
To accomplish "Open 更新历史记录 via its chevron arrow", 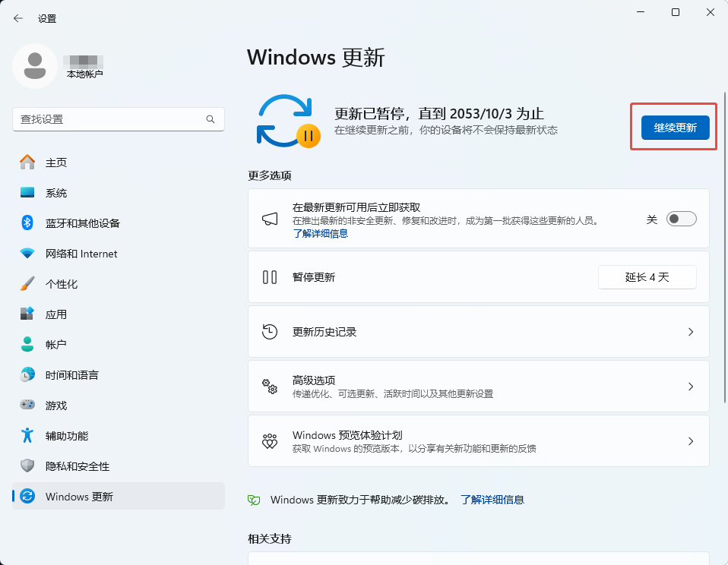I will [x=691, y=332].
